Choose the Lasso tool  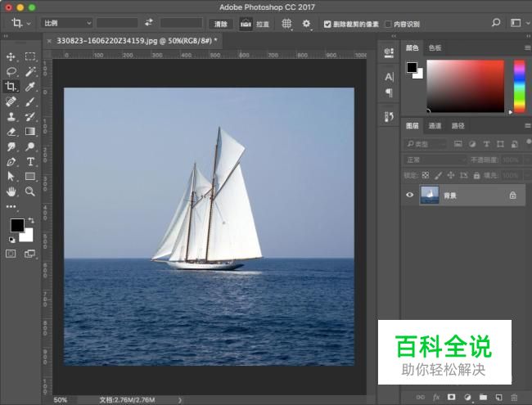[x=11, y=71]
